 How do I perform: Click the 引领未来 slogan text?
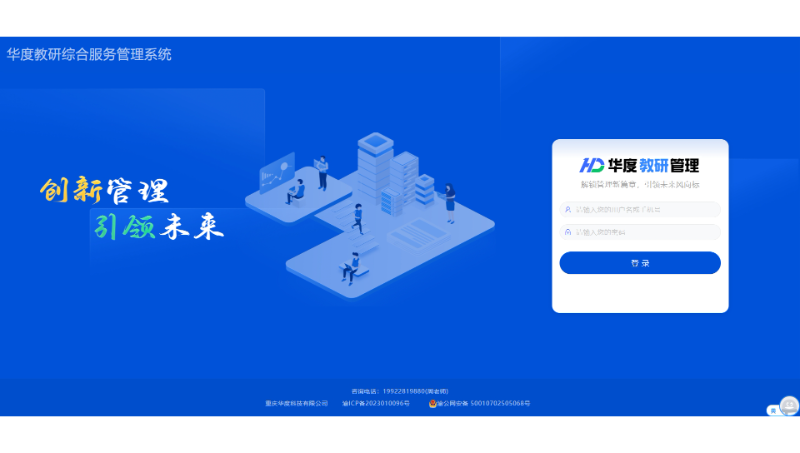158,226
